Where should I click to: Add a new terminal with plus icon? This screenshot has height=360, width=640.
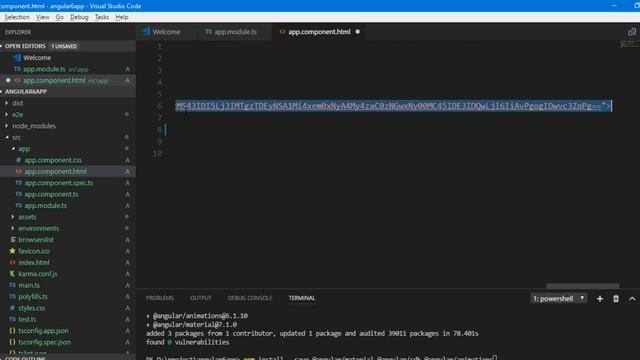pyautogui.click(x=600, y=299)
